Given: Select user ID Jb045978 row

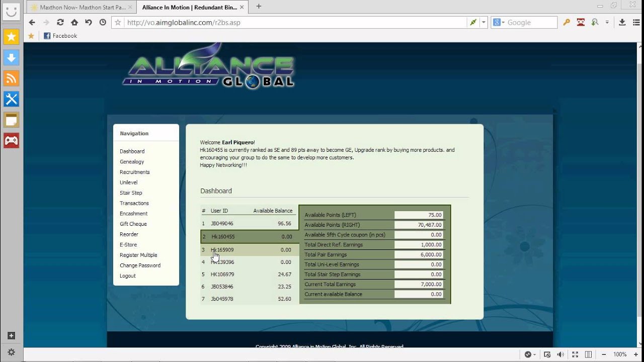Looking at the screenshot, I should 250,299.
